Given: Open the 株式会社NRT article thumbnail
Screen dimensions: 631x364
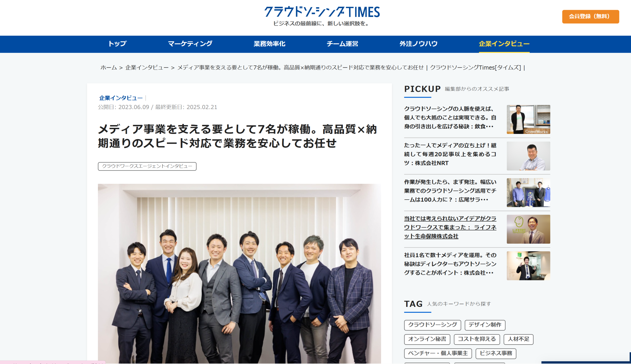Looking at the screenshot, I should (528, 156).
